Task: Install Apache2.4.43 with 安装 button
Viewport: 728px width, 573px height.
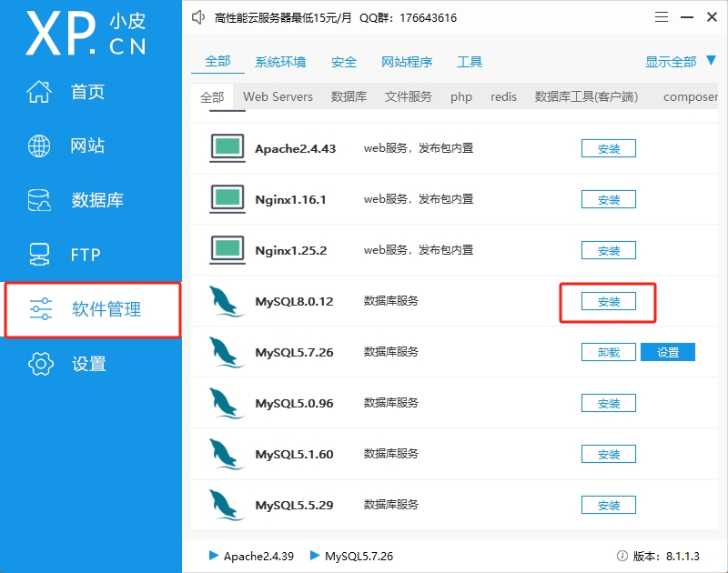Action: pos(609,148)
